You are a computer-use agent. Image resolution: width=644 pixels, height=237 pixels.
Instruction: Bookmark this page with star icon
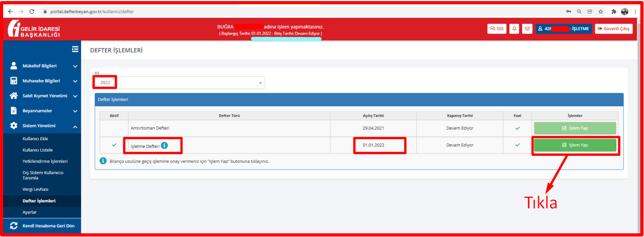[x=600, y=11]
